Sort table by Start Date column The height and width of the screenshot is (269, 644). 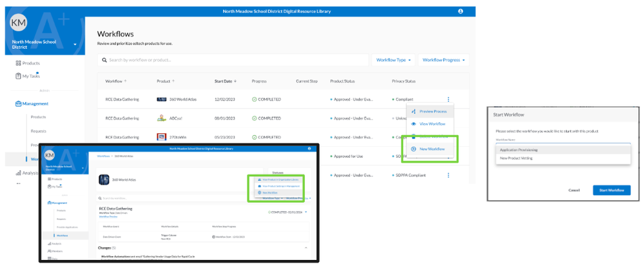tap(224, 81)
